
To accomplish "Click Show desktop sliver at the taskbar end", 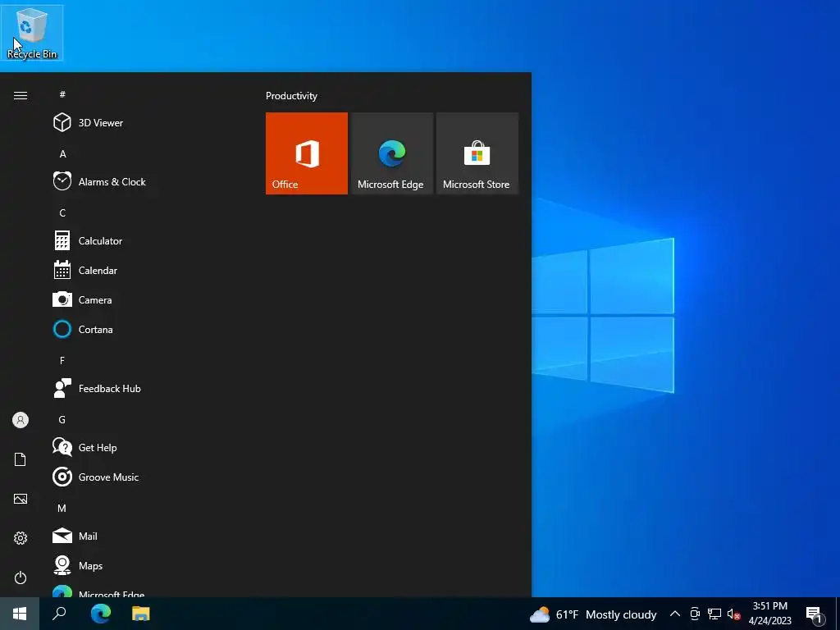I will pyautogui.click(x=838, y=614).
